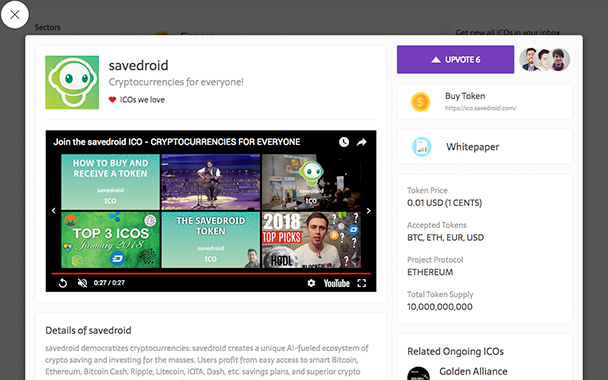Image resolution: width=608 pixels, height=380 pixels.
Task: Share the video with arrow icon
Action: [x=361, y=142]
